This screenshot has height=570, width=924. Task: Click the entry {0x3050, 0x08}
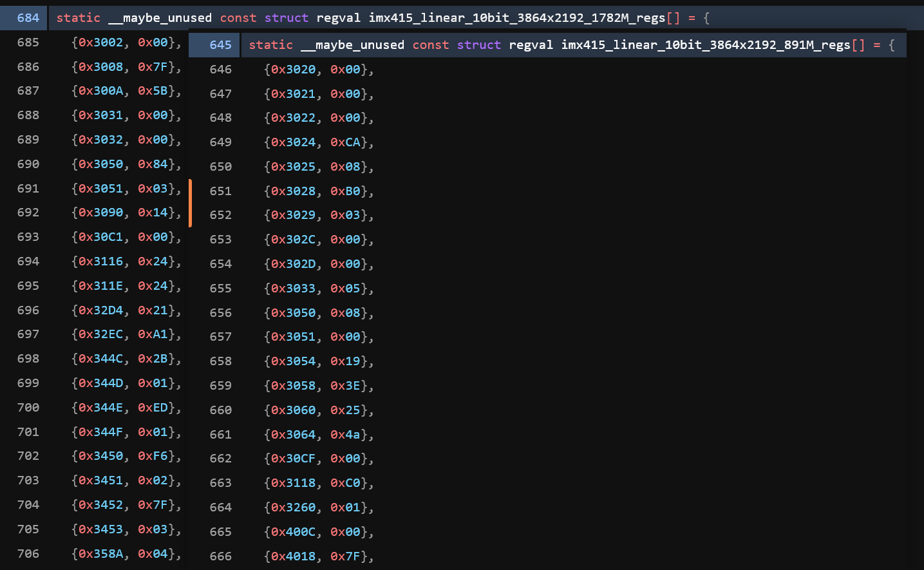tap(319, 313)
